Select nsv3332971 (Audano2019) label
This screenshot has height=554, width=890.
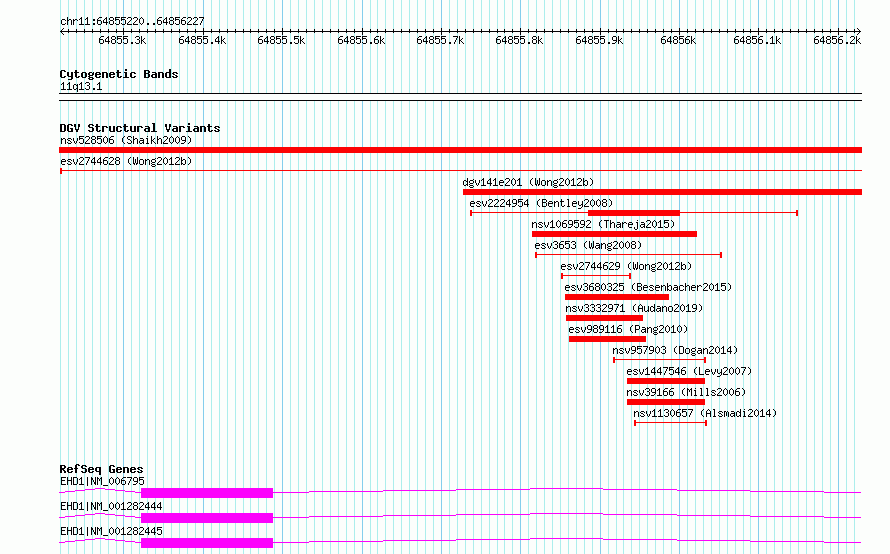tap(634, 308)
